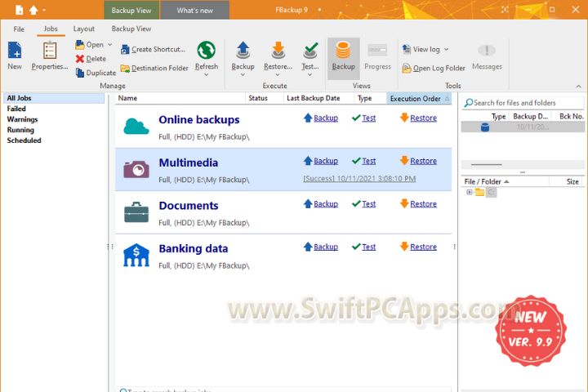The image size is (588, 392).
Task: Click the home arrow icon in title bar
Action: click(33, 10)
